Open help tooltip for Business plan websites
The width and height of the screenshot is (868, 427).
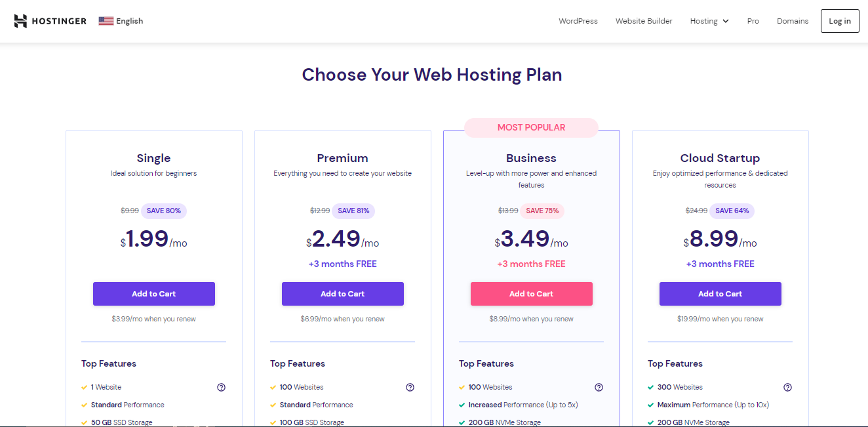pos(599,387)
